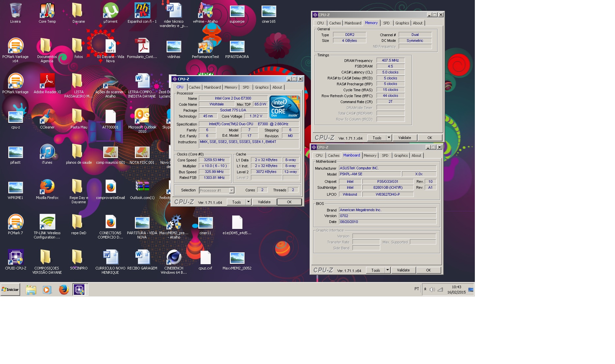Screen dimensions: 615x364
Task: Click the BIOS date 08/20/2010 field
Action: coord(387,222)
